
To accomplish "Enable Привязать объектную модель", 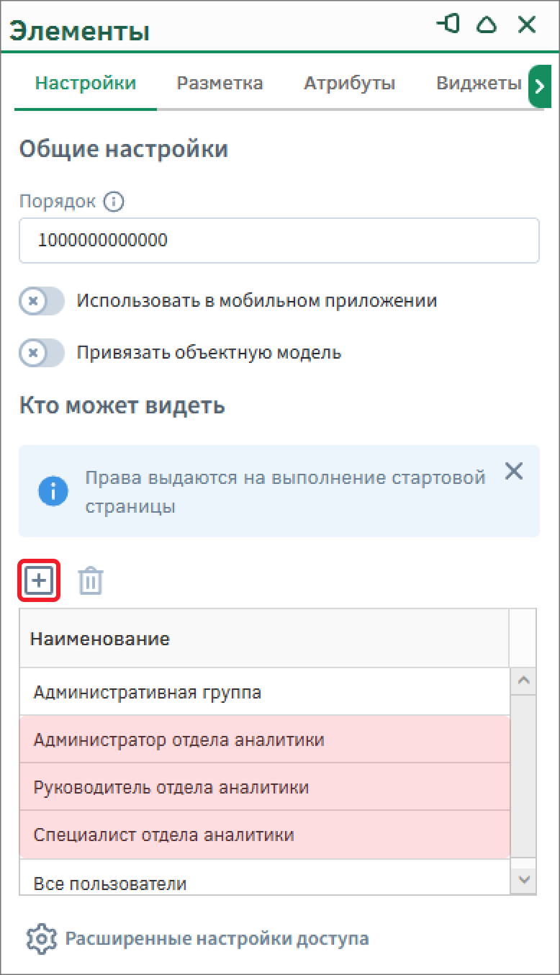I will (41, 354).
